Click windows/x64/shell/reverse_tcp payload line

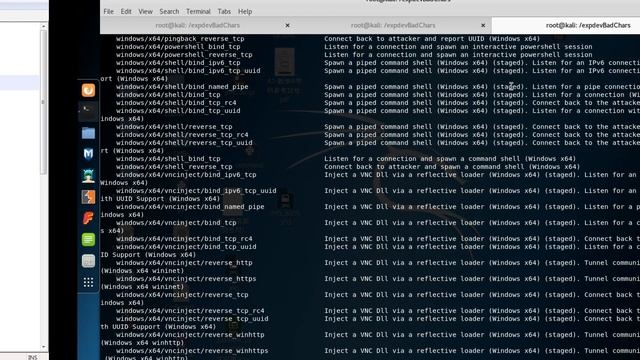coord(174,127)
